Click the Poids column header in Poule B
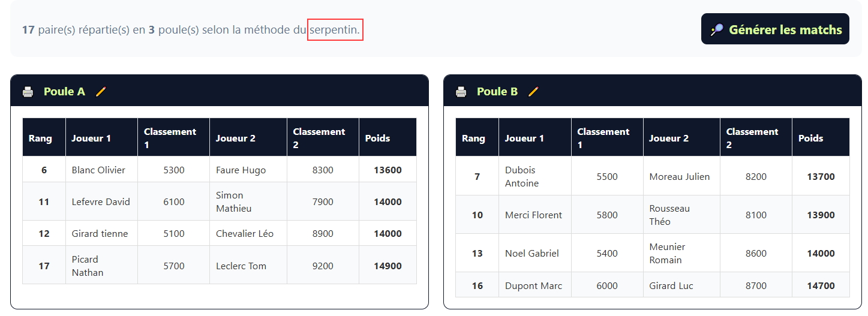 (x=810, y=139)
